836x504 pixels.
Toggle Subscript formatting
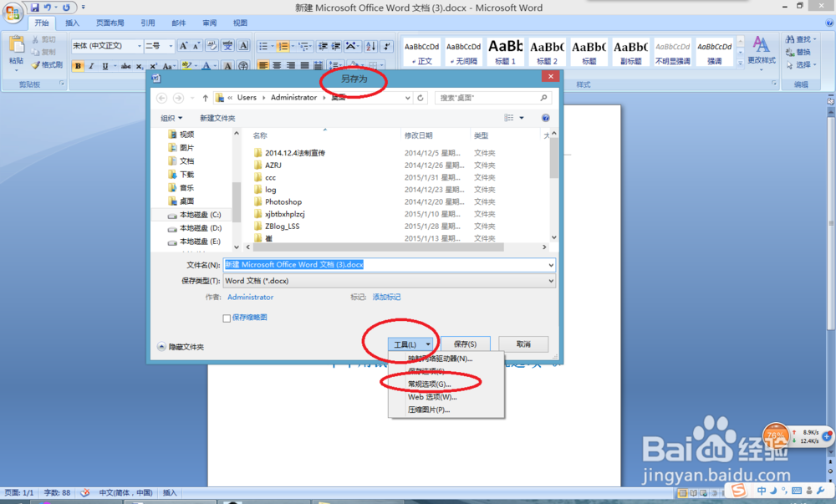coord(139,66)
